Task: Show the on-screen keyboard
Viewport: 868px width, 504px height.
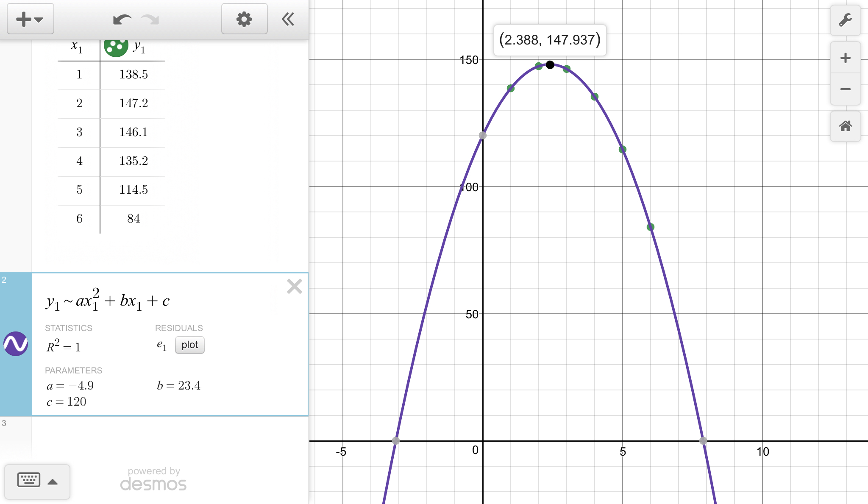Action: coord(29,480)
